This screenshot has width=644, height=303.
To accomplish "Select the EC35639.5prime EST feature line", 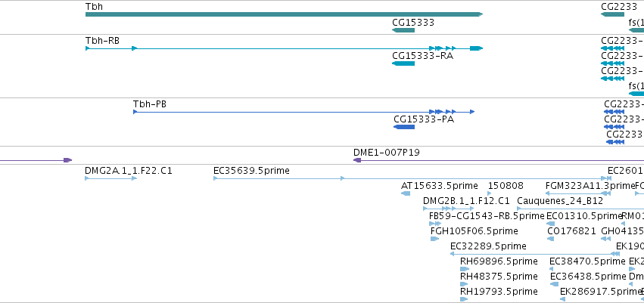I will click(412, 178).
